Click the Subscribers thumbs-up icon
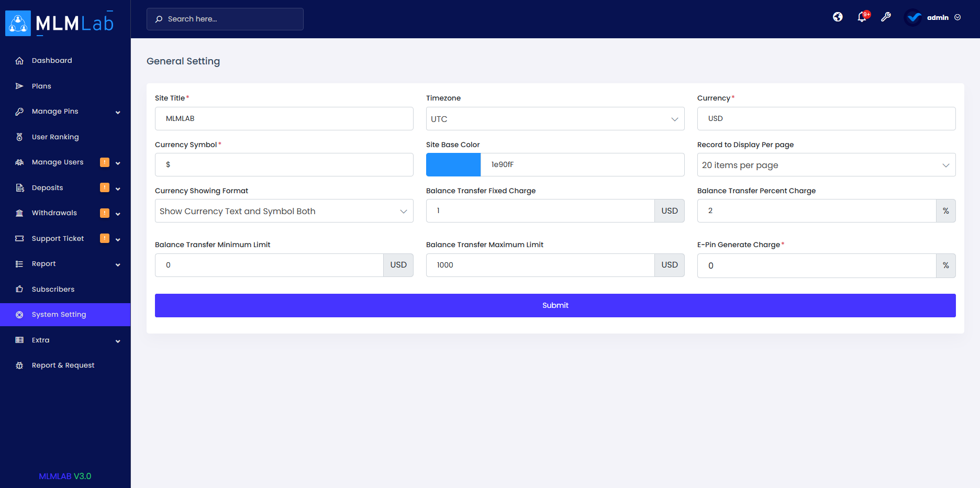 point(19,289)
